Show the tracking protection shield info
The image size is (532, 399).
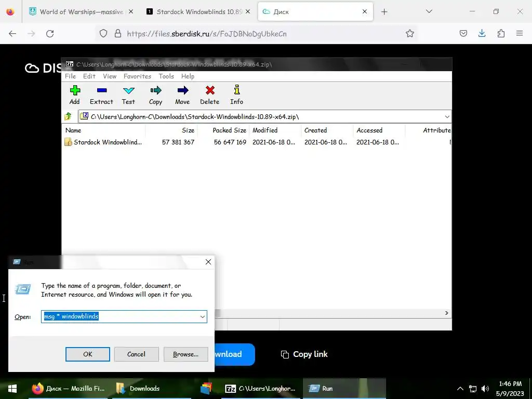[103, 33]
